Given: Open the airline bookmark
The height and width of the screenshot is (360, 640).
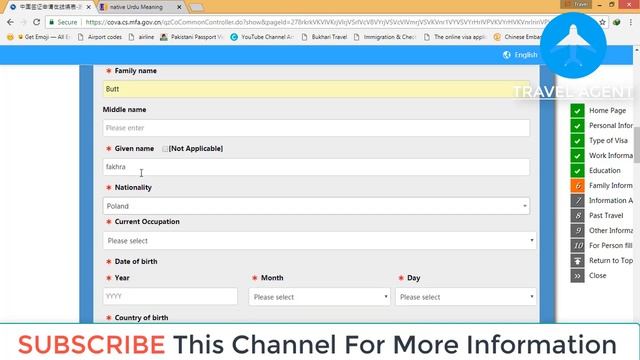Looking at the screenshot, I should click(142, 37).
